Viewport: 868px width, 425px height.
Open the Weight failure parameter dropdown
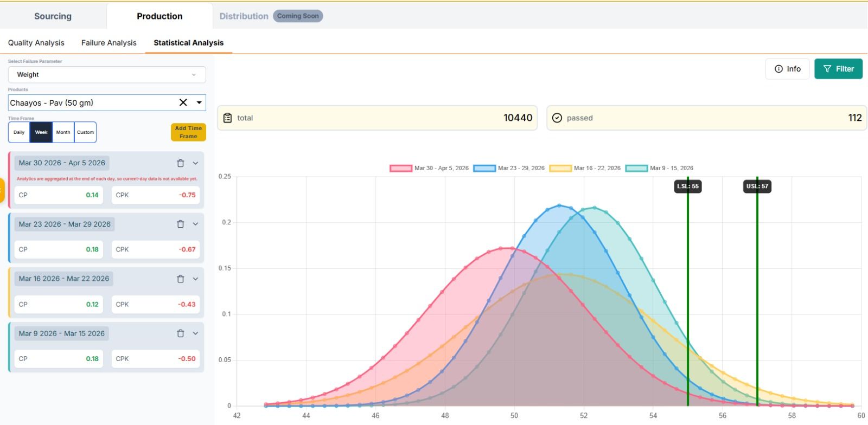click(x=107, y=75)
